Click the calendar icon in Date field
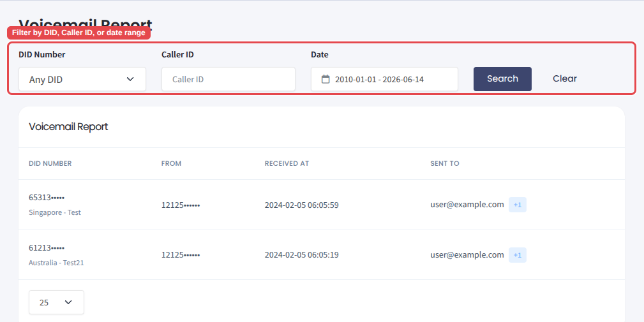The width and height of the screenshot is (644, 322). click(x=326, y=79)
